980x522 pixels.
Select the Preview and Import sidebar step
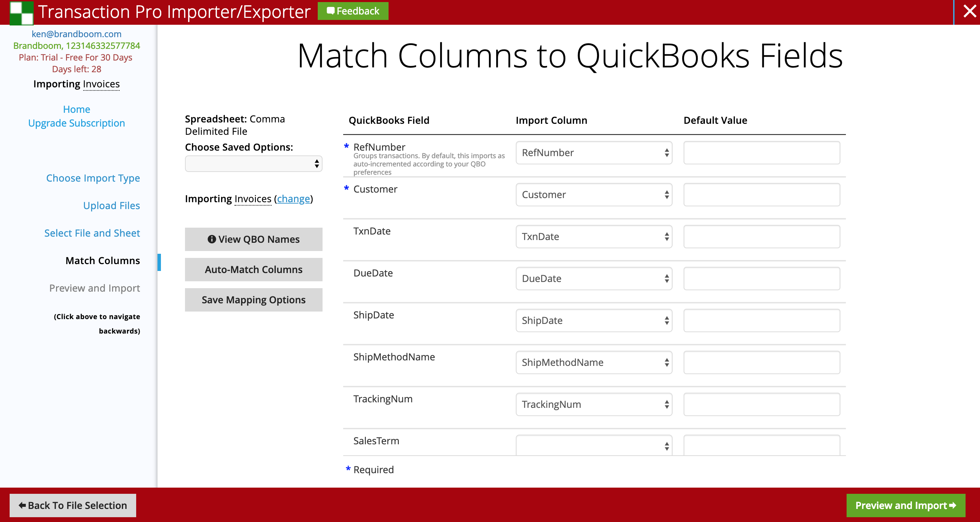coord(94,288)
